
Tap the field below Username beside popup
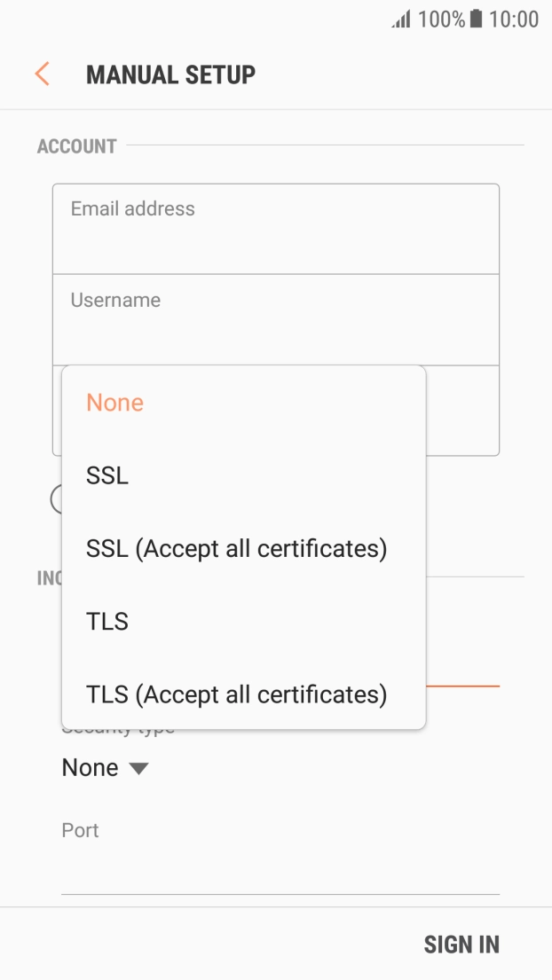point(462,411)
